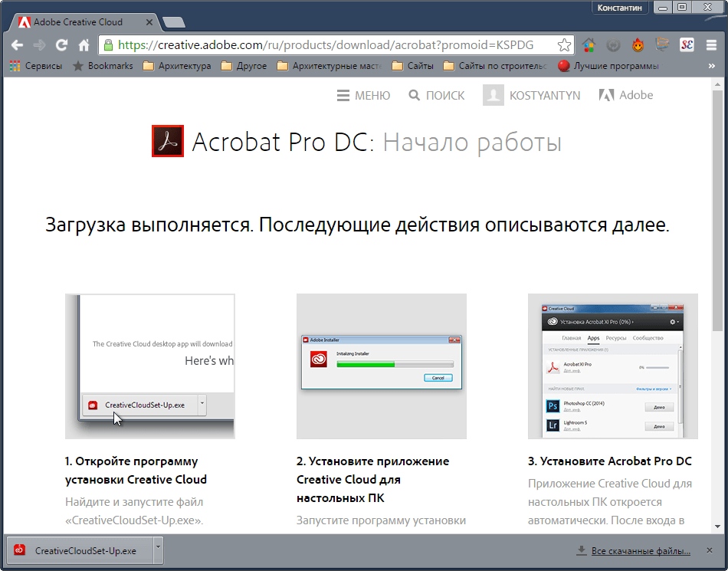Open downloaded CreativeCloudSet-Up.exe in the download bar
This screenshot has width=728, height=571.
coord(79,550)
